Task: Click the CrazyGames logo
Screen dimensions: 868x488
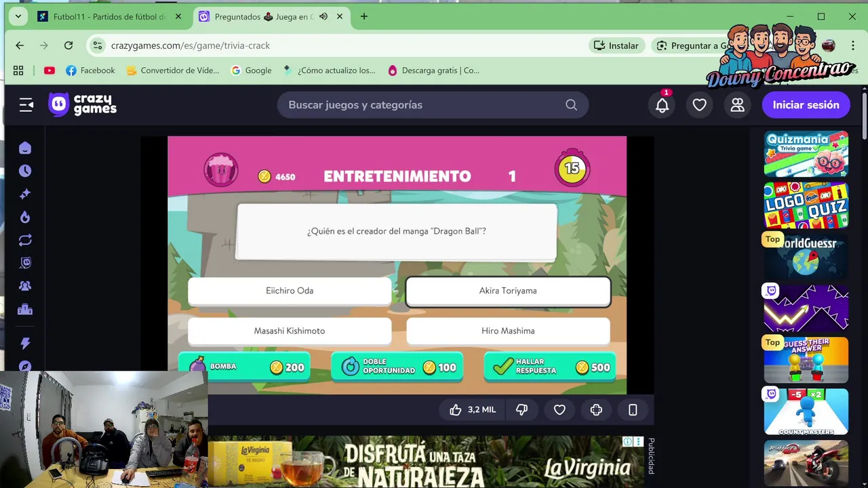Action: pos(83,105)
